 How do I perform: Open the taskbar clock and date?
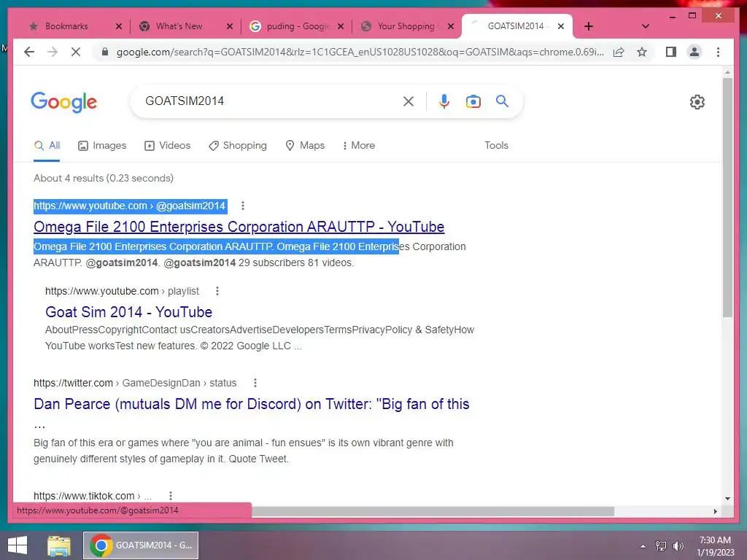715,546
